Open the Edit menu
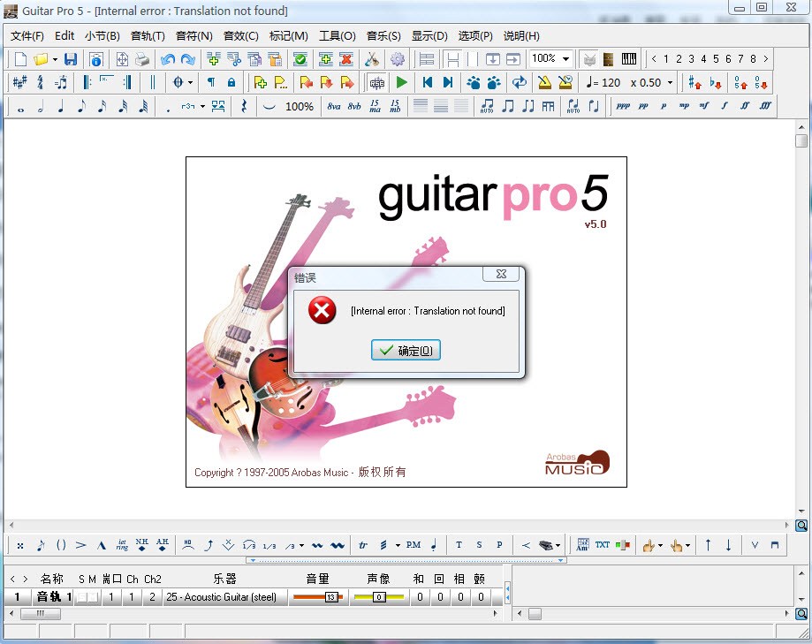The image size is (812, 644). (x=65, y=35)
